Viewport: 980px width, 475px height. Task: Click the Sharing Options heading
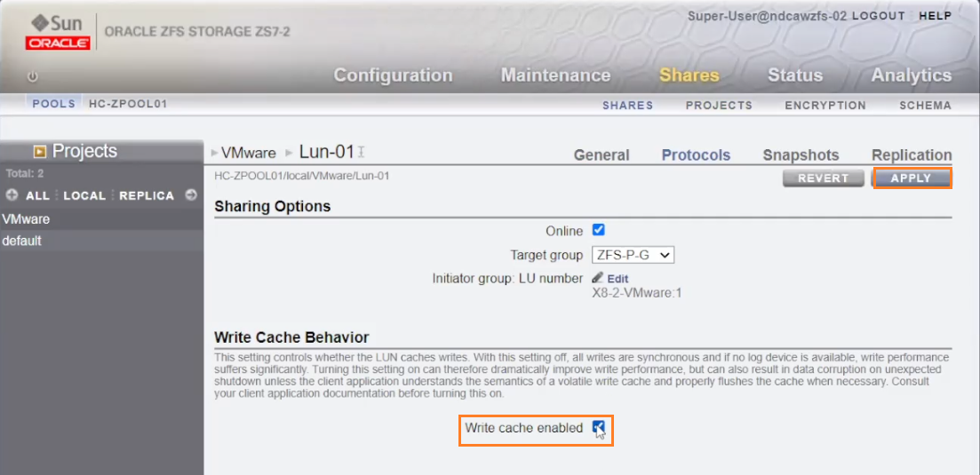coord(273,206)
